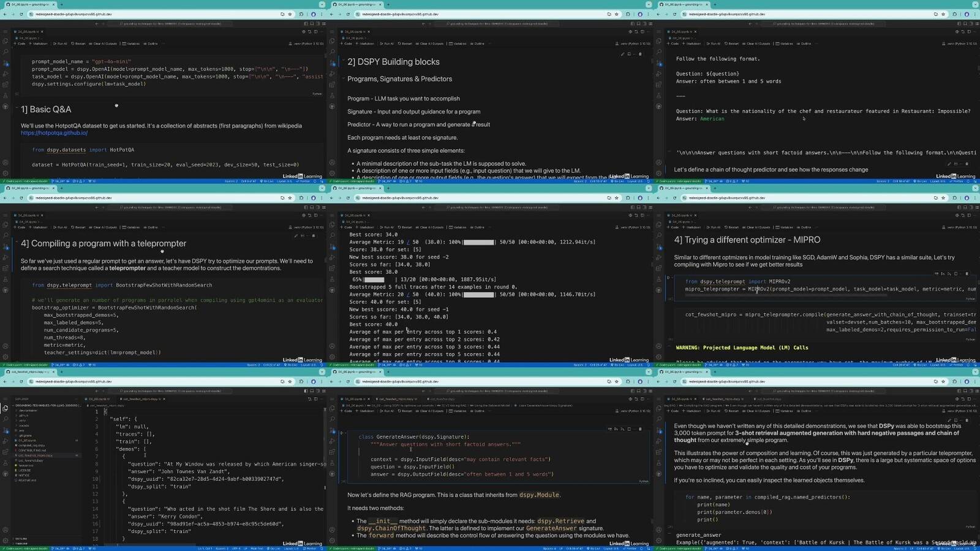Expand .venv folder in Explorer tree
The height and width of the screenshot is (551, 980).
click(23, 420)
